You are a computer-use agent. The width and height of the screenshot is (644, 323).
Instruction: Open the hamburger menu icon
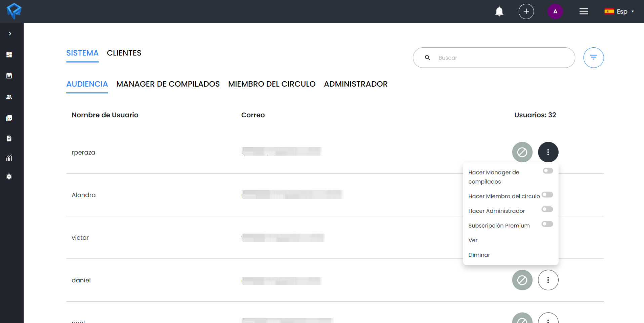click(583, 11)
